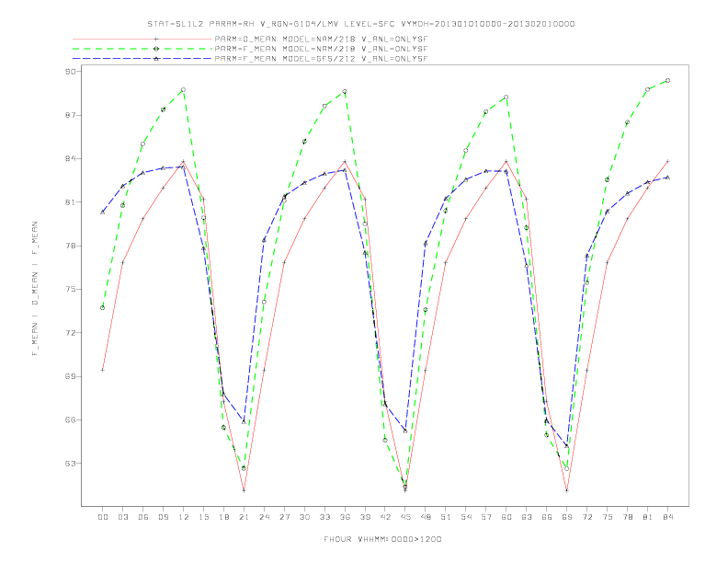Click the green dashed line sample in legend
Image resolution: width=728 pixels, height=563 pixels.
[142, 49]
